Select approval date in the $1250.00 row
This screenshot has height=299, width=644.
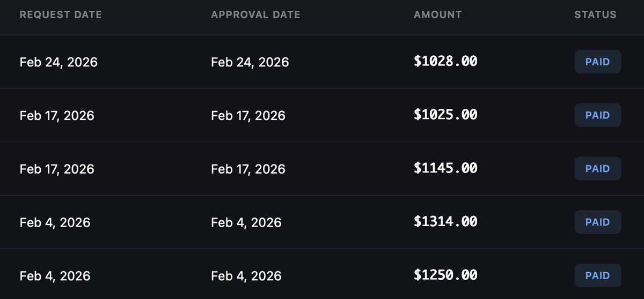246,276
